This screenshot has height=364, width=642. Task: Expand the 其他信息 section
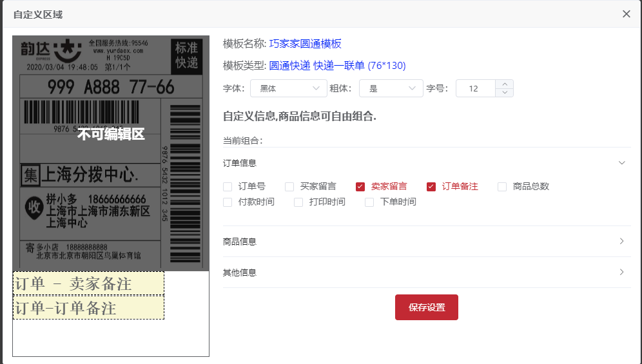click(x=621, y=273)
